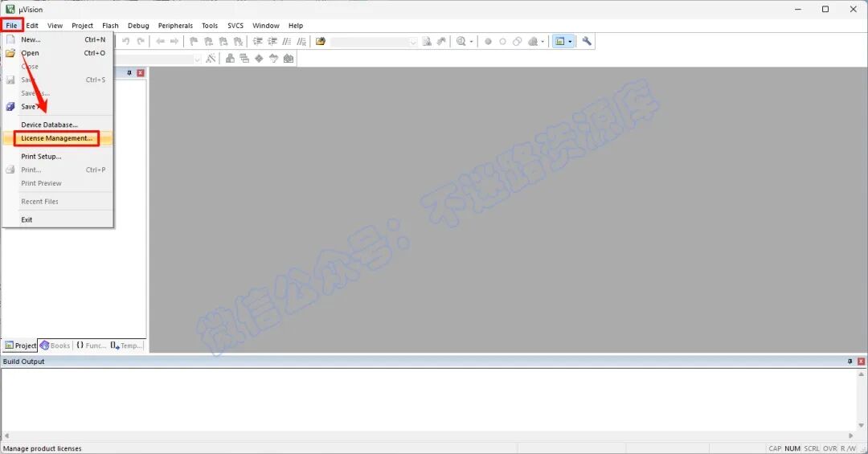Click the Disable All Breakpoints icon

pos(517,42)
